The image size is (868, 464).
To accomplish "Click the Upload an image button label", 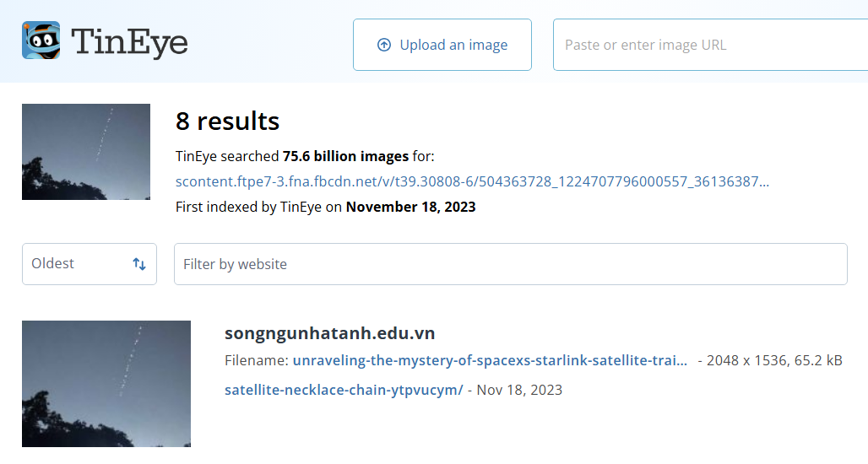I will [453, 45].
